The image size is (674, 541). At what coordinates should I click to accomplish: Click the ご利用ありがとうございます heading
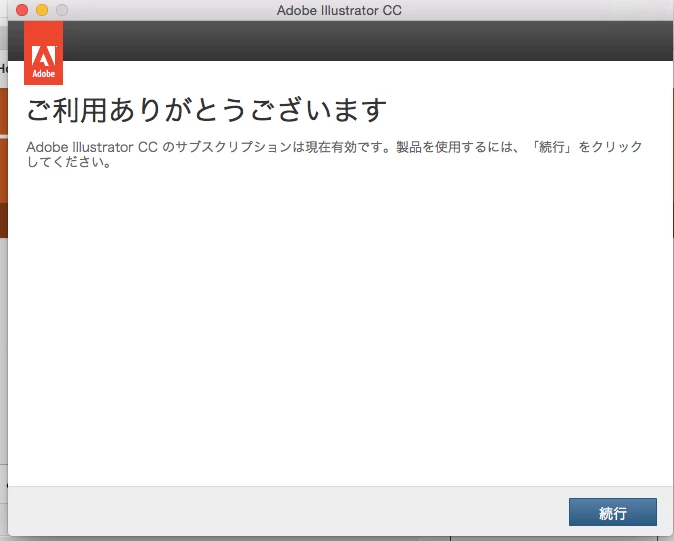point(206,110)
